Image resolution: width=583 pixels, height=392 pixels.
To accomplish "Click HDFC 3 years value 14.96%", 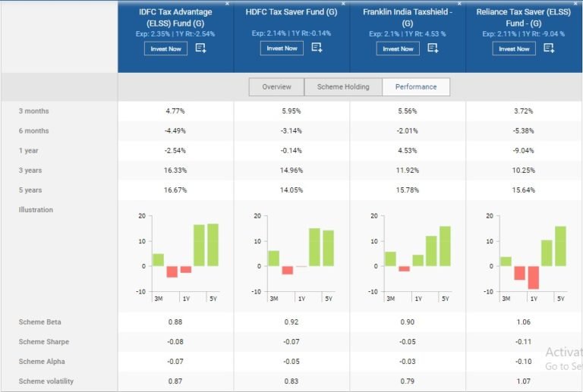I will click(291, 171).
